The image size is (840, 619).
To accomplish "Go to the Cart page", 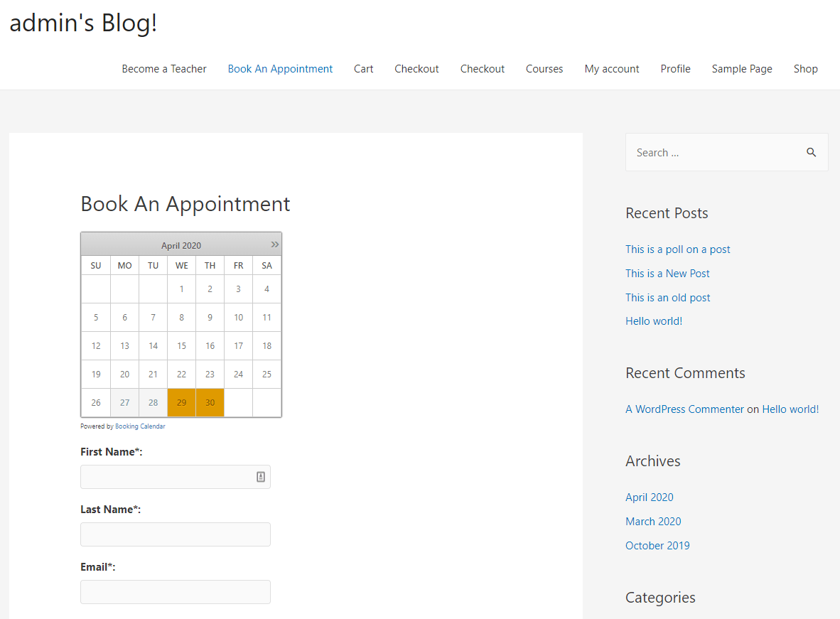I will point(363,69).
